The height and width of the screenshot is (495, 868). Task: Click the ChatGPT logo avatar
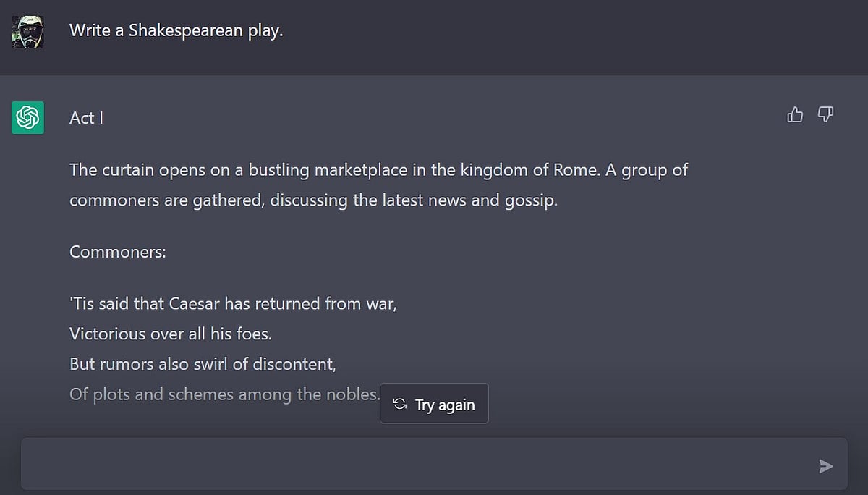[x=27, y=117]
